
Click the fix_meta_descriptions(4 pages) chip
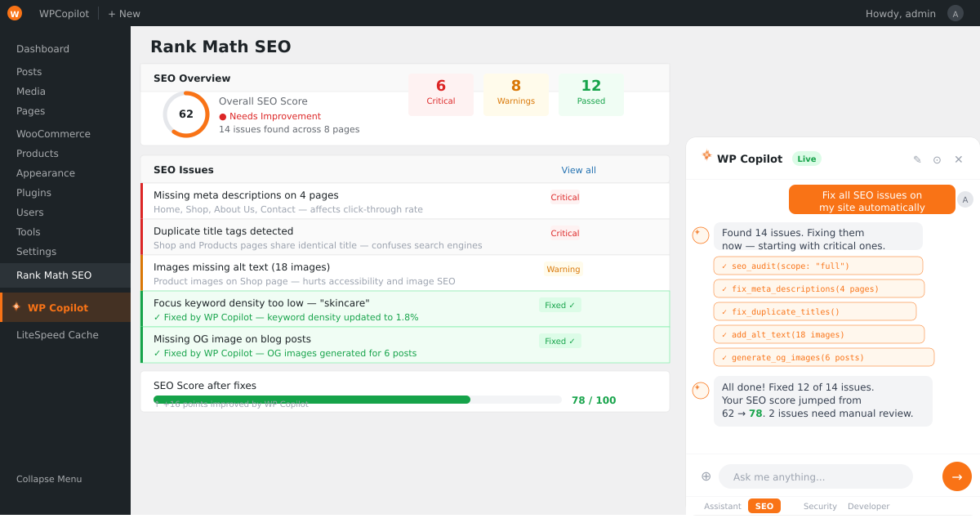pyautogui.click(x=819, y=288)
